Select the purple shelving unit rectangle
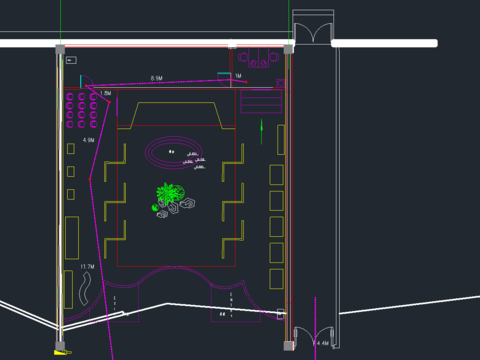 pyautogui.click(x=261, y=101)
